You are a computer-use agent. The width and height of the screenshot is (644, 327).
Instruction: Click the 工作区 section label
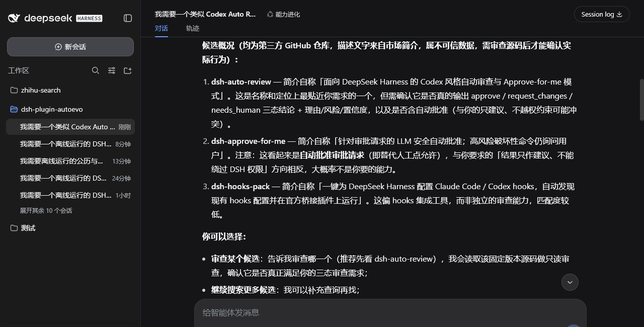pos(19,70)
